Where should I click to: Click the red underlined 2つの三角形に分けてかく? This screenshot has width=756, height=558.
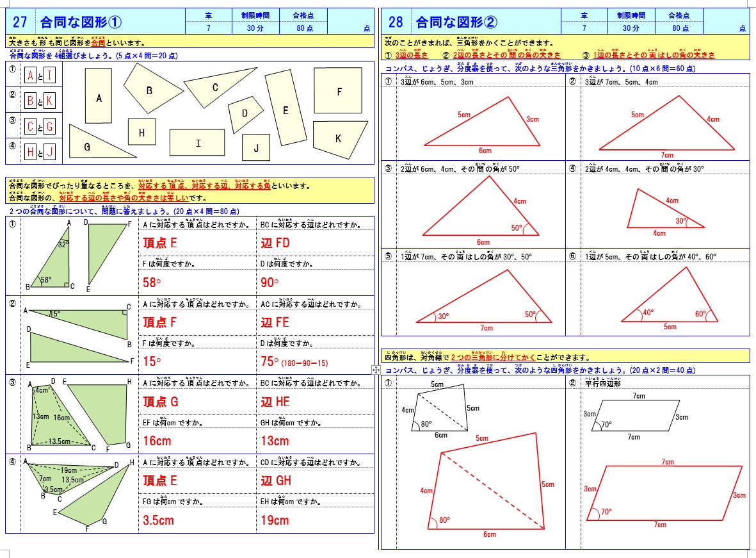494,357
